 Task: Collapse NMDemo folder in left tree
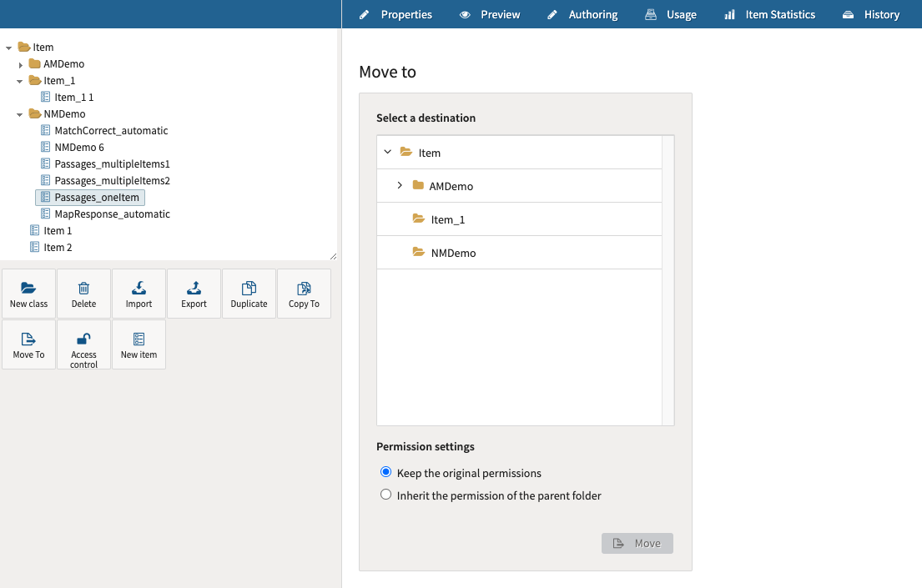coord(20,114)
